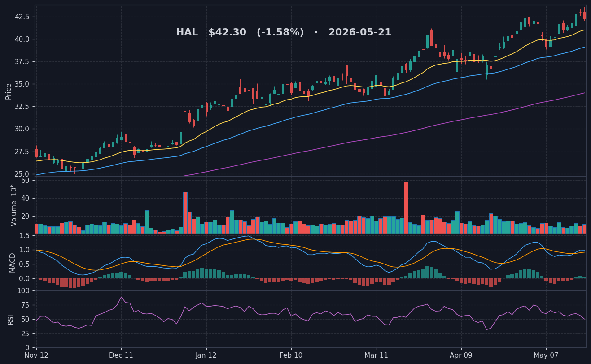
Task: Click the 2026-05-21 date in the title
Action: 360,33
